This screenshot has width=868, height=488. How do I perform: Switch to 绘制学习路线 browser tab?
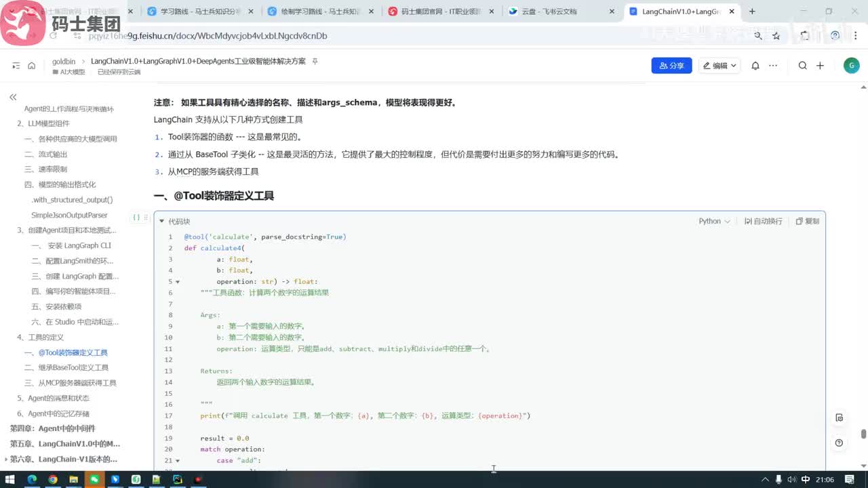point(321,12)
